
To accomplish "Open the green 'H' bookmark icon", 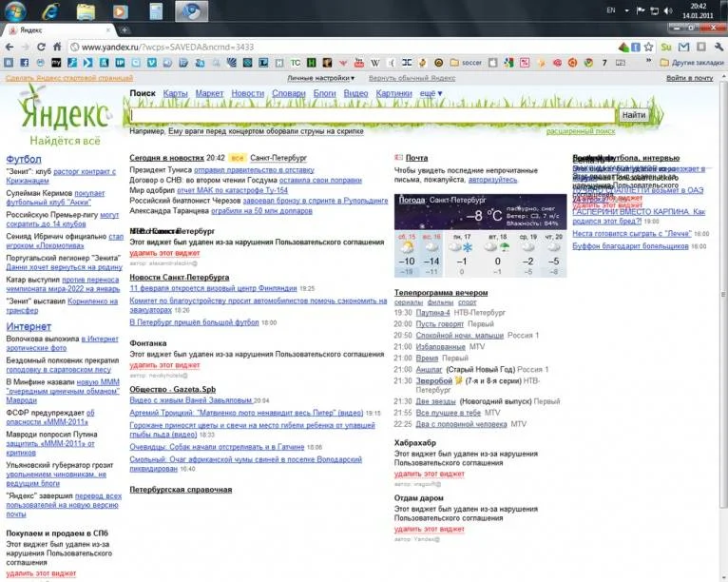I will click(x=312, y=62).
